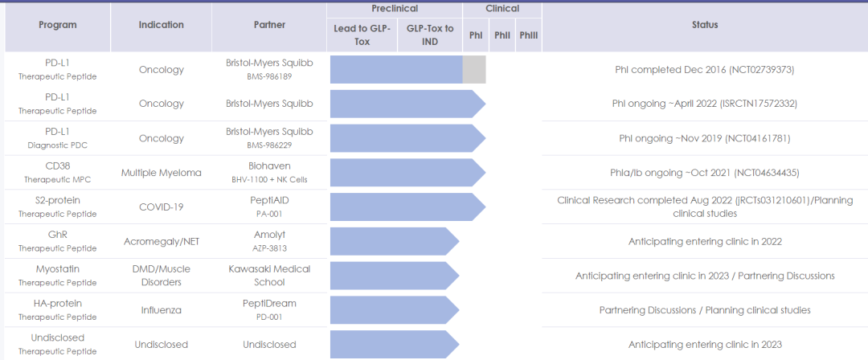Click the HA-protein Partnering Discussions status text
Viewport: 868px width, 360px height.
pyautogui.click(x=705, y=310)
